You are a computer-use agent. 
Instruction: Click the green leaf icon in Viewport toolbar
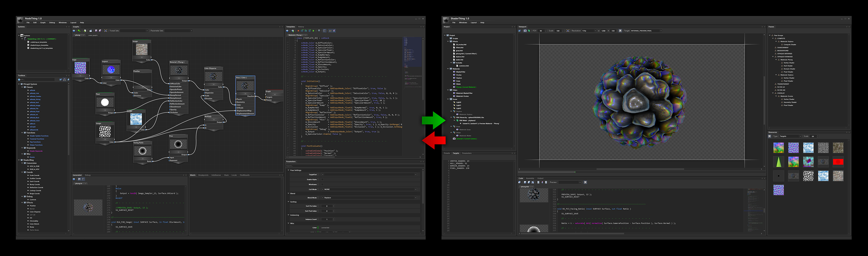pos(529,31)
